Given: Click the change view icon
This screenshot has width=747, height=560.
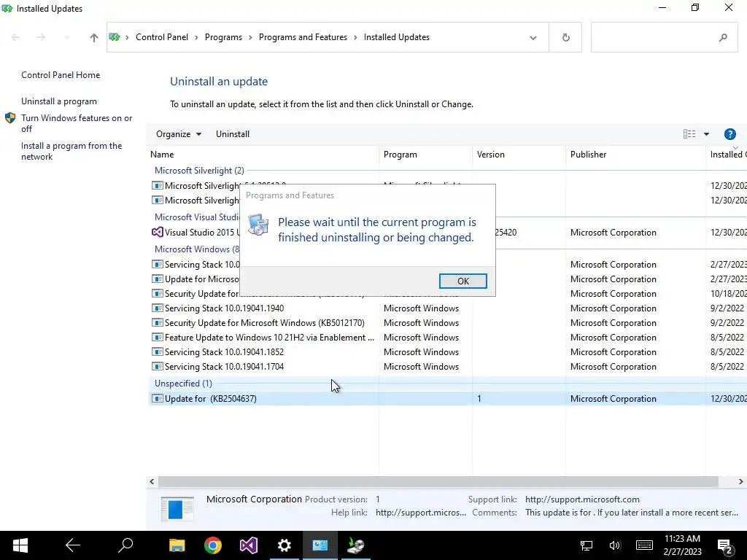Looking at the screenshot, I should [x=689, y=134].
